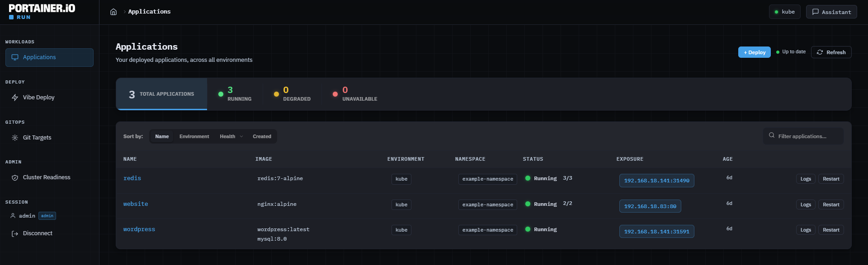Click Running 2/2 status in website row

(x=548, y=204)
